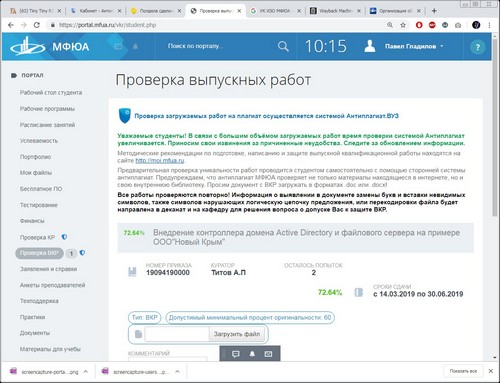
Task: Reload the page with refresh icon
Action: [37, 25]
